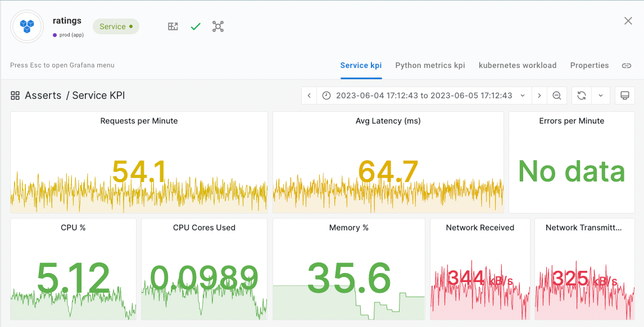Open the dashboard widget icon beside Service badge

tap(173, 26)
